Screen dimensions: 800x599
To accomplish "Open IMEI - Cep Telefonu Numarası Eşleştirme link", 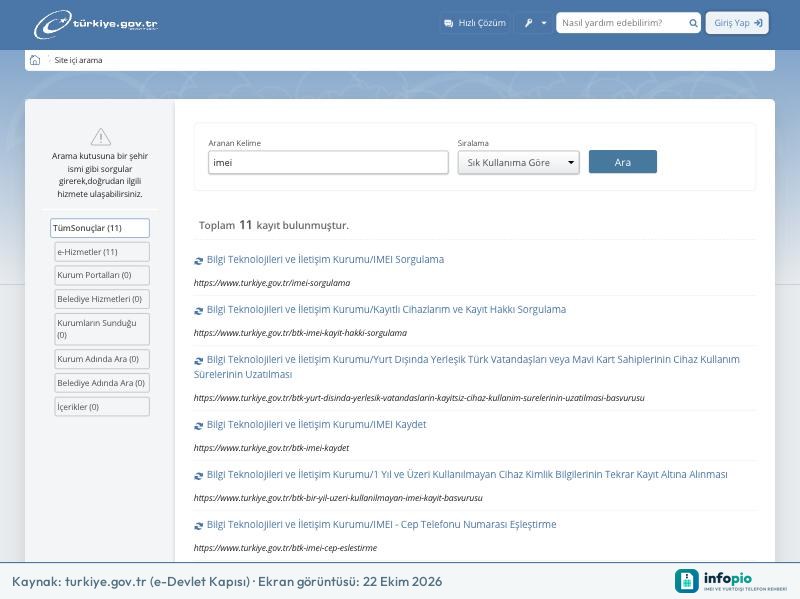I will click(x=381, y=525).
